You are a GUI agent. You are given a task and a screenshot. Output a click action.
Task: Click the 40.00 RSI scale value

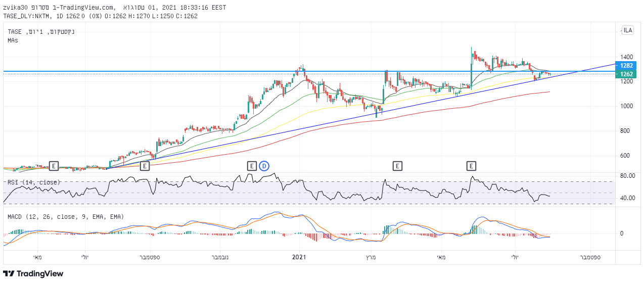(628, 198)
